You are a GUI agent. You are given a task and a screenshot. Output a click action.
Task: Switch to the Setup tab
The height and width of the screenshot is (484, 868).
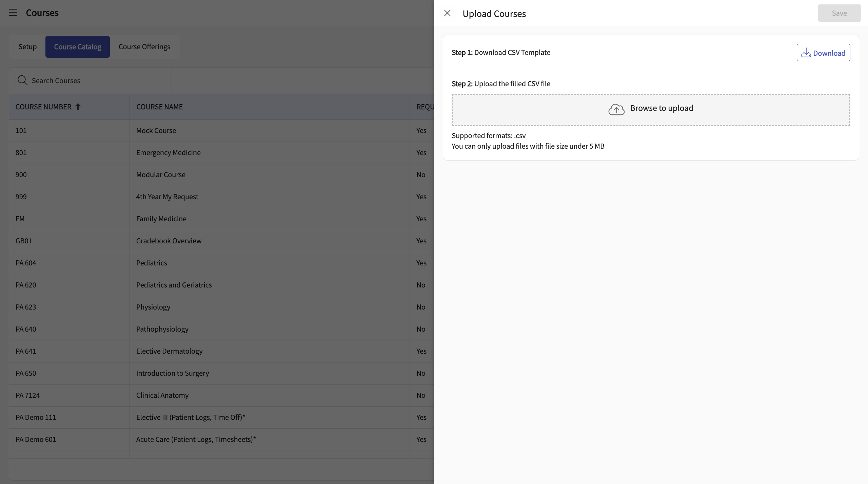27,47
